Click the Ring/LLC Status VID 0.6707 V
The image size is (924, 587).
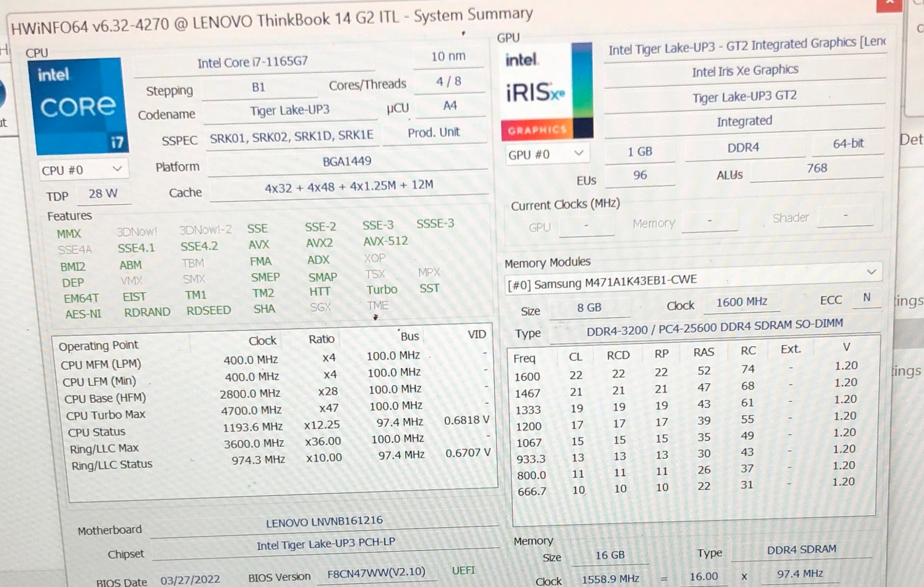pyautogui.click(x=468, y=453)
